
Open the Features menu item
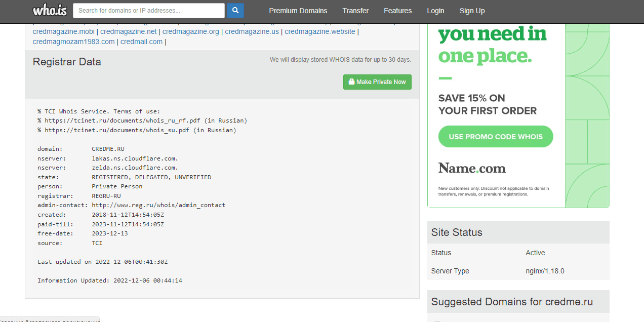[397, 11]
